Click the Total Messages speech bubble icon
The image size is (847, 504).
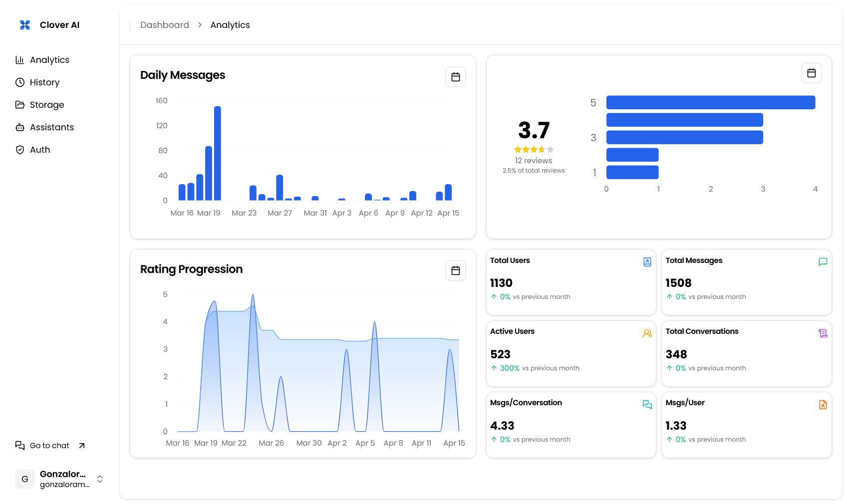click(x=823, y=262)
